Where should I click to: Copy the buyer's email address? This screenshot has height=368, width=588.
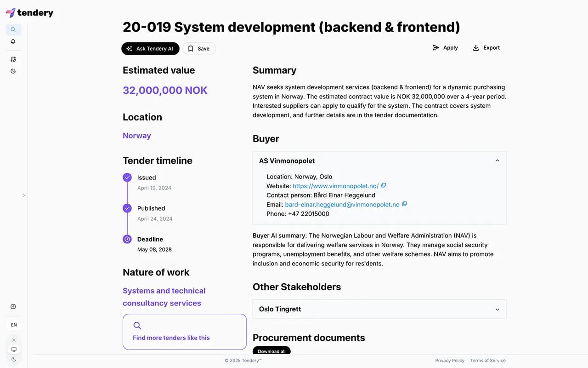point(404,204)
